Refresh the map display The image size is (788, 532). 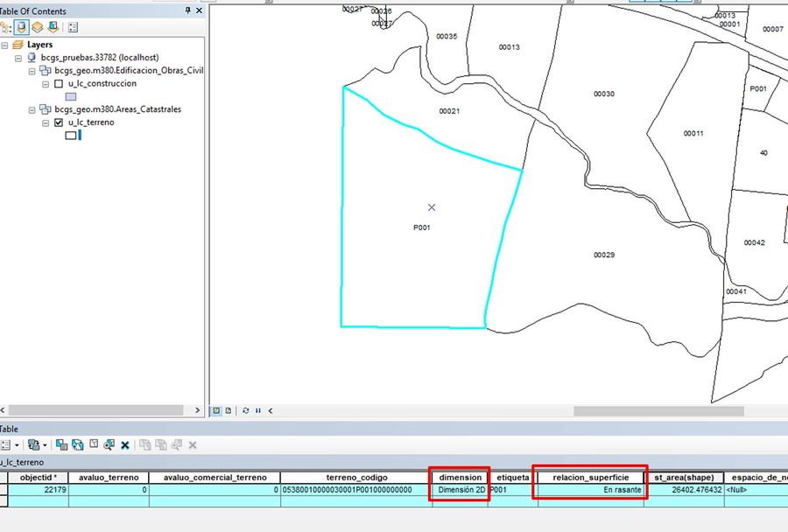click(x=246, y=410)
